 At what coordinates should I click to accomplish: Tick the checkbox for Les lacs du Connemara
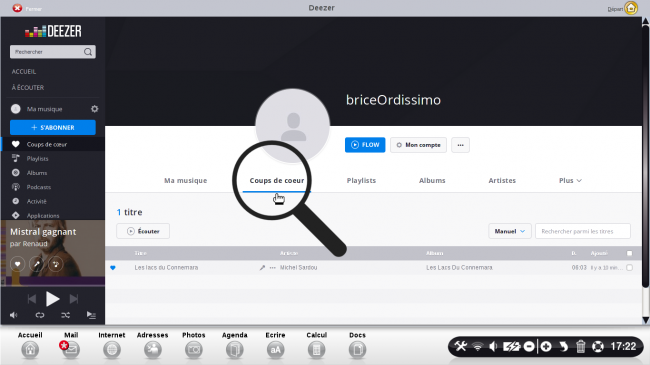click(629, 268)
